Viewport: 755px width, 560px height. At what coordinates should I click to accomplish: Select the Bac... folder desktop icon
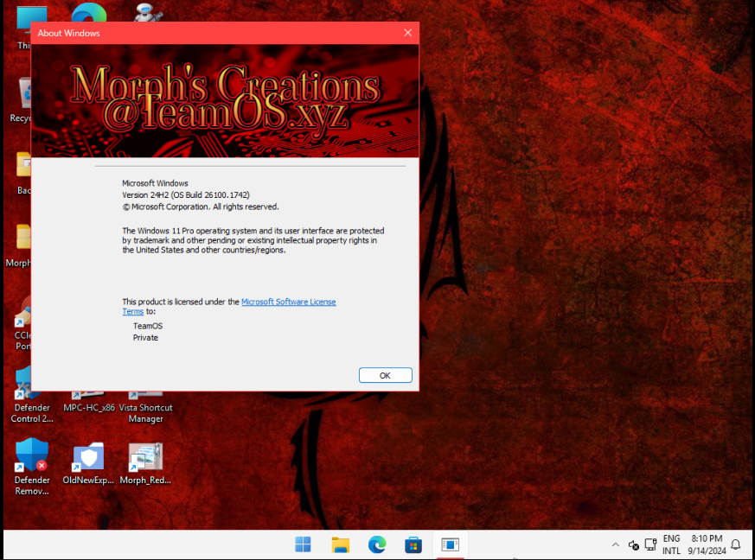(23, 173)
